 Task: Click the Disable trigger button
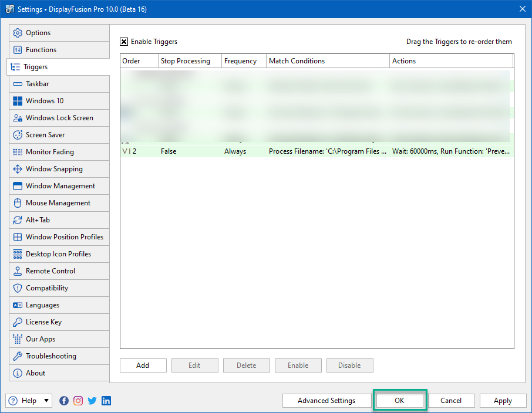(x=349, y=365)
